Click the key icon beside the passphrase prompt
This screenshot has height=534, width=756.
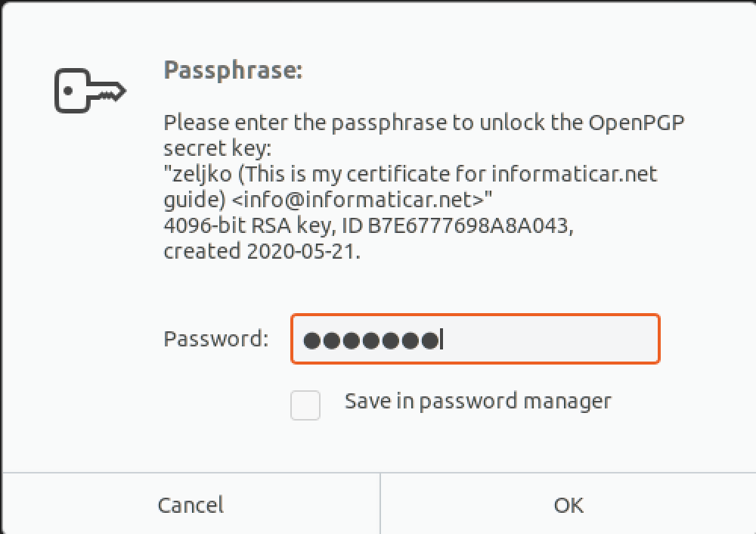click(x=90, y=91)
